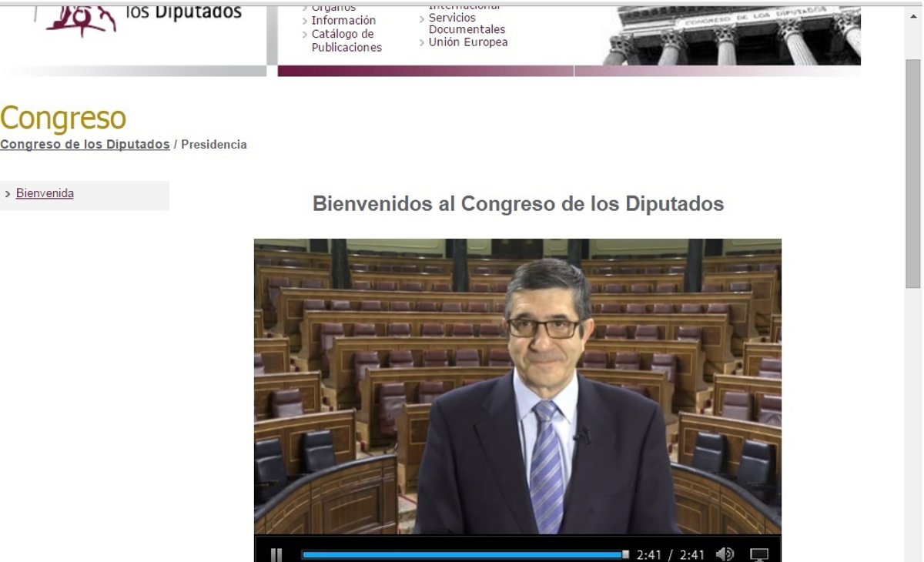
Task: Click the chevron before Información
Action: [x=305, y=21]
